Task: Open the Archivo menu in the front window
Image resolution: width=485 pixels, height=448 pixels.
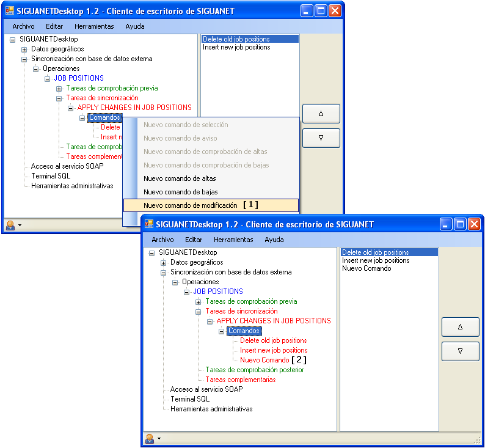Action: 162,240
